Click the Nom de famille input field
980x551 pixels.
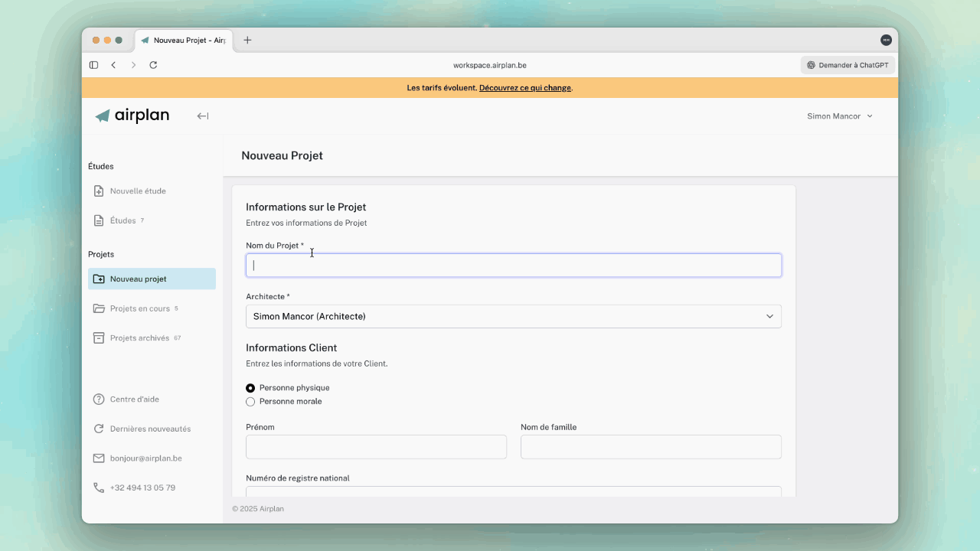pyautogui.click(x=651, y=447)
